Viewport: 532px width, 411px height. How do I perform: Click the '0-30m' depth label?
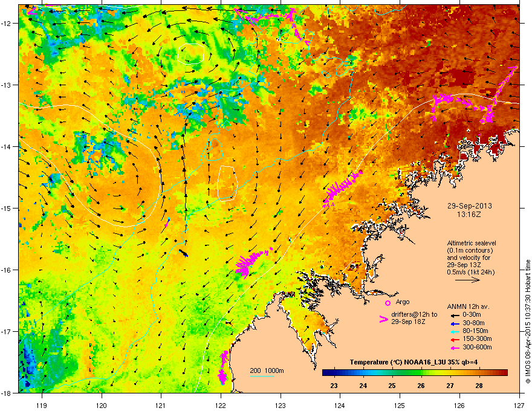coord(472,315)
